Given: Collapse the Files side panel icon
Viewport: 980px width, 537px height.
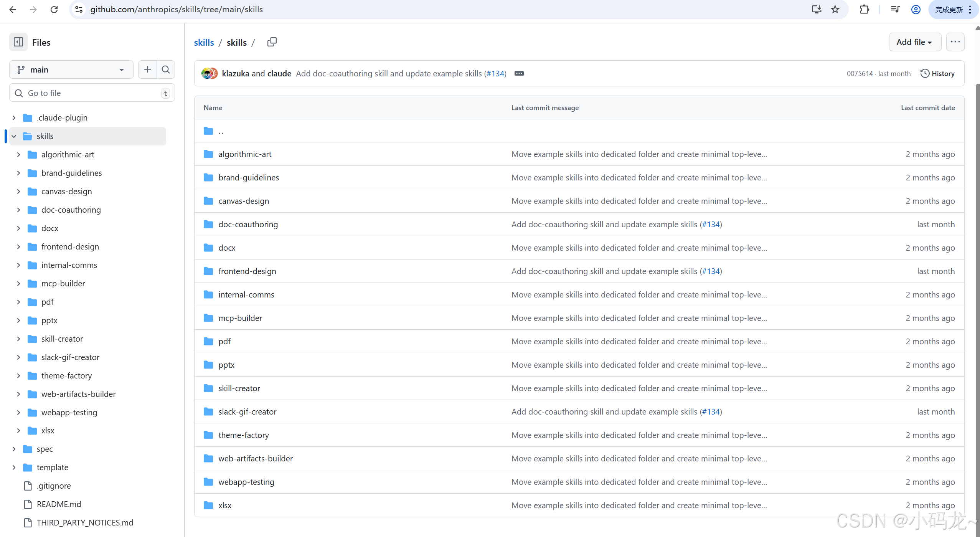Looking at the screenshot, I should (x=18, y=42).
